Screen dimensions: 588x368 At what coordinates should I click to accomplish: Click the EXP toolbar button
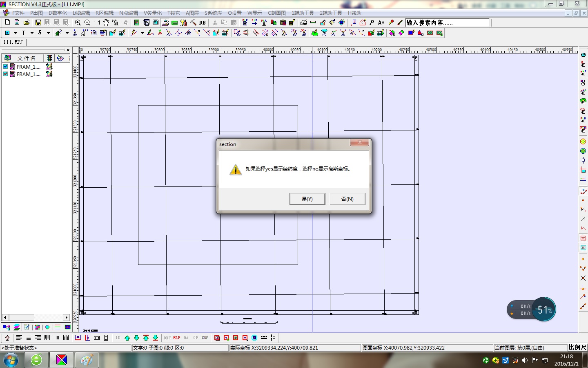pyautogui.click(x=205, y=338)
